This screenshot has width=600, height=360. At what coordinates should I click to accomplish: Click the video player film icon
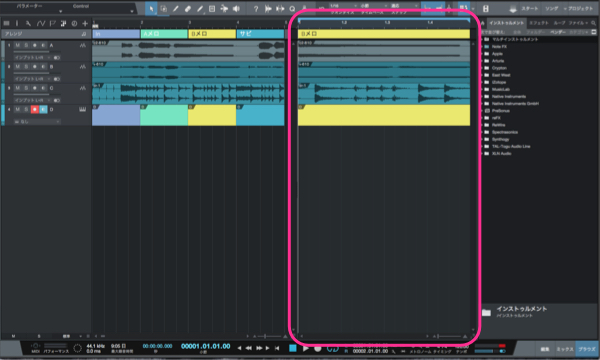click(x=485, y=8)
